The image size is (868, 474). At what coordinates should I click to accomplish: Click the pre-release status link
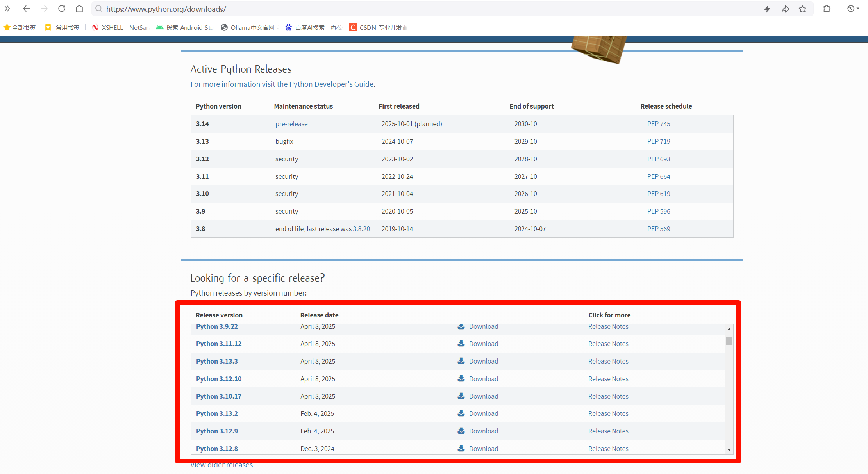pos(291,124)
